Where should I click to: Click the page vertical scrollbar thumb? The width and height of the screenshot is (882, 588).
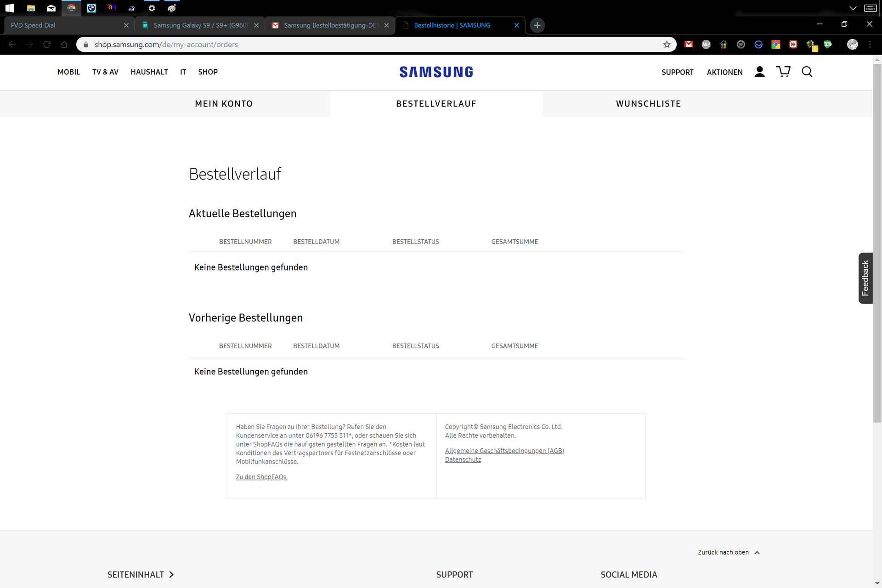(877, 243)
